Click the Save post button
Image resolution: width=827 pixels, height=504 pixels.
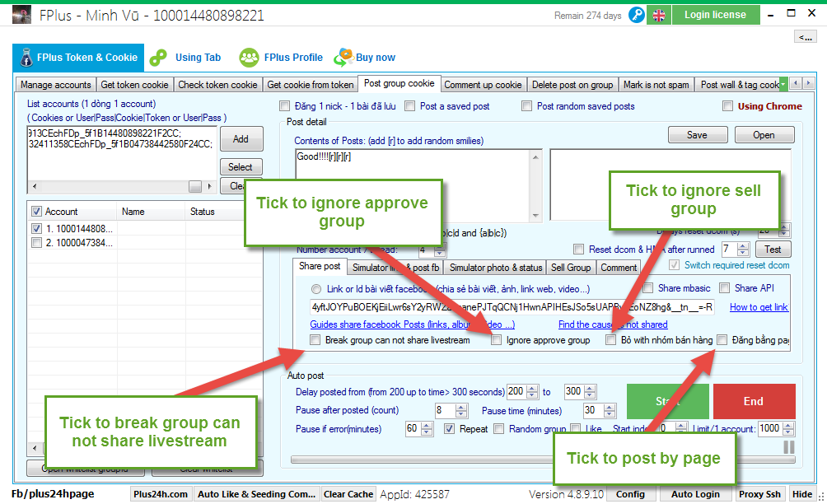pos(697,134)
